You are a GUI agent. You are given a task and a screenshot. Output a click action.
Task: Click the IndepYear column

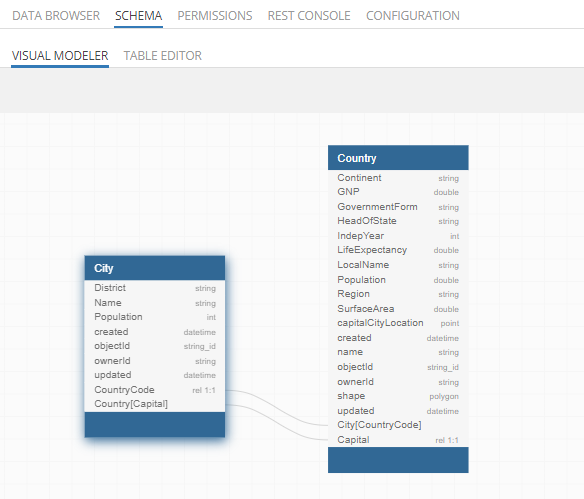(398, 236)
